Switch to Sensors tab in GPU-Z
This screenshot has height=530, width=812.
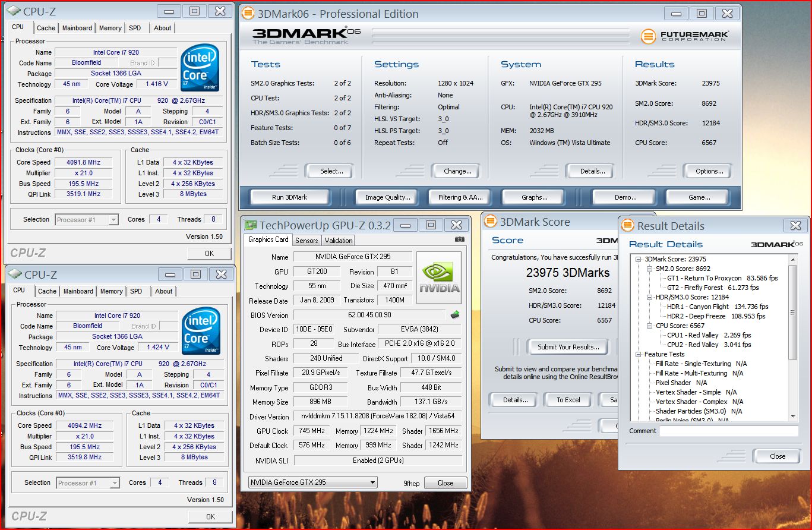click(307, 240)
